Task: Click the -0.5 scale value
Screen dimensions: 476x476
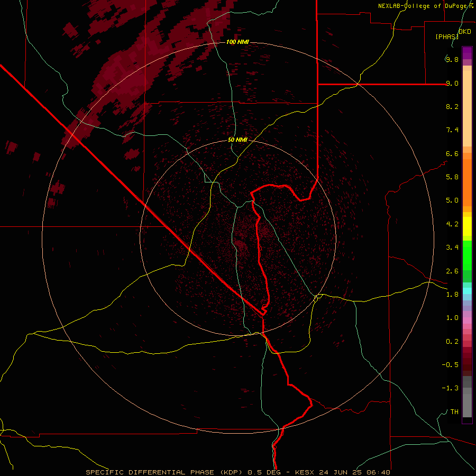Action: pyautogui.click(x=450, y=365)
